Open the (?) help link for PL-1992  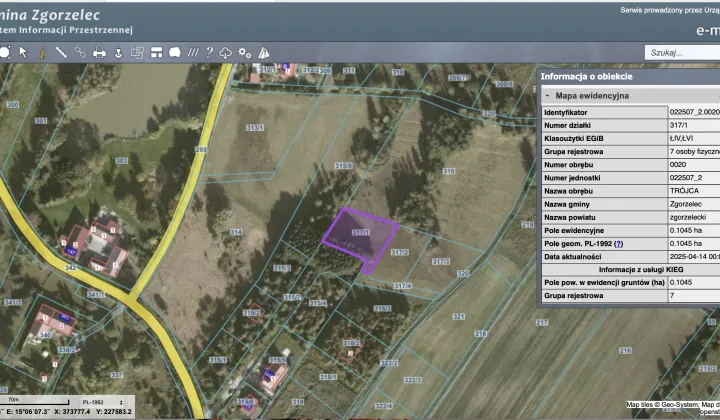point(618,243)
